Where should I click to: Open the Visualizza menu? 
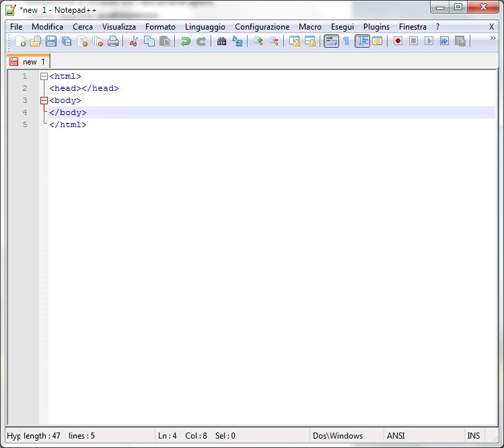119,27
